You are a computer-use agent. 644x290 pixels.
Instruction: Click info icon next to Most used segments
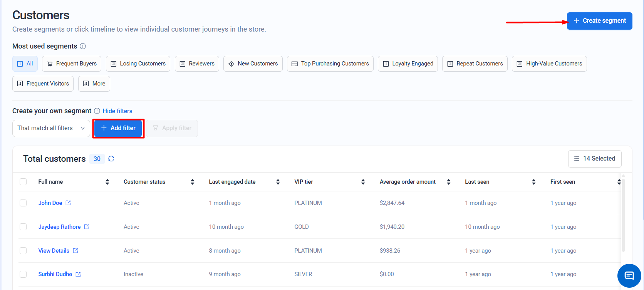83,46
